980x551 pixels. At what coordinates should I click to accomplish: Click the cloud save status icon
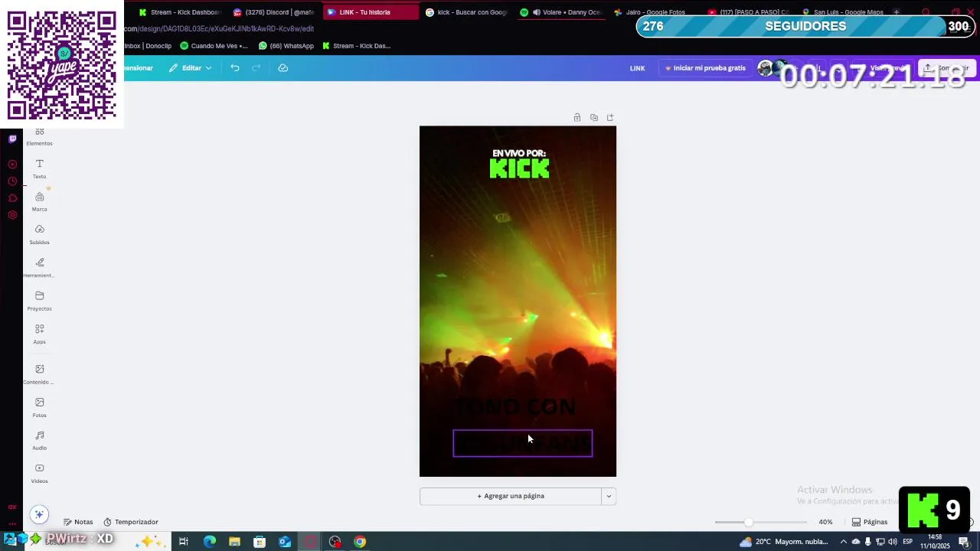click(x=283, y=68)
